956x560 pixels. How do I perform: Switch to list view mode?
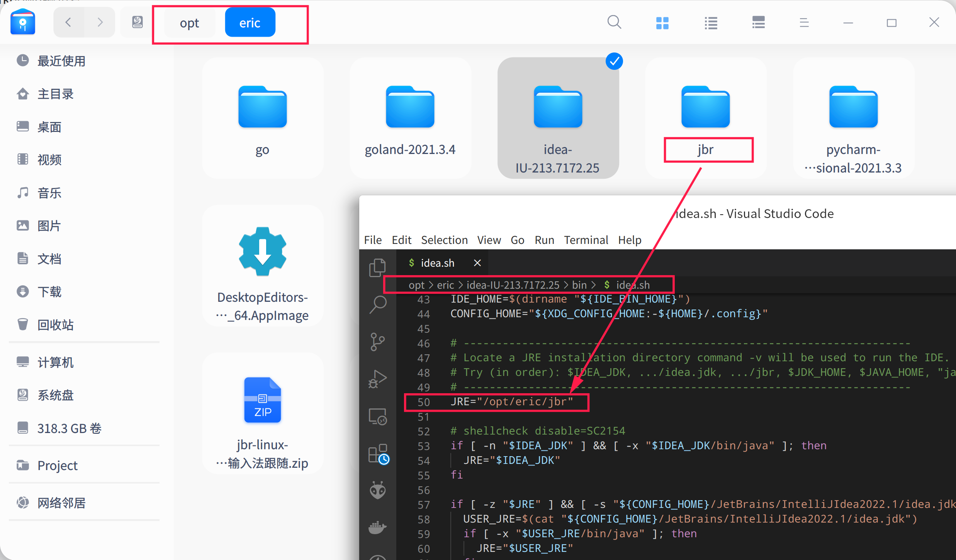click(x=711, y=23)
